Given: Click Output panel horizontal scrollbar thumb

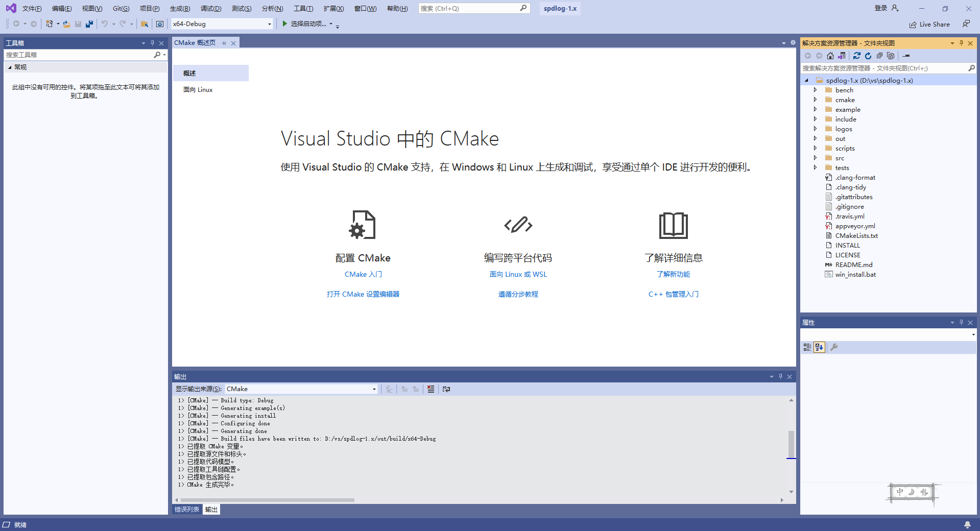Looking at the screenshot, I should click(267, 500).
